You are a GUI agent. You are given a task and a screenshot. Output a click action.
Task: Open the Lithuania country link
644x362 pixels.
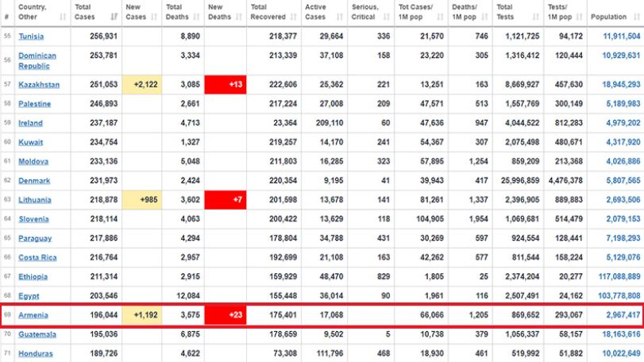[35, 200]
